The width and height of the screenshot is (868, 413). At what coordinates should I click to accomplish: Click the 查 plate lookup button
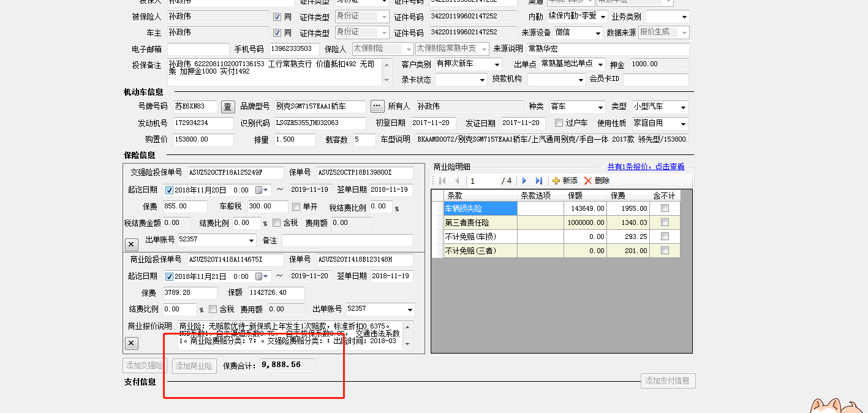click(228, 107)
